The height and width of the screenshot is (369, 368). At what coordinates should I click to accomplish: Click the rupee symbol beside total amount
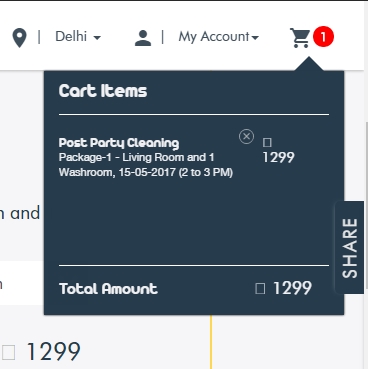[x=260, y=288]
